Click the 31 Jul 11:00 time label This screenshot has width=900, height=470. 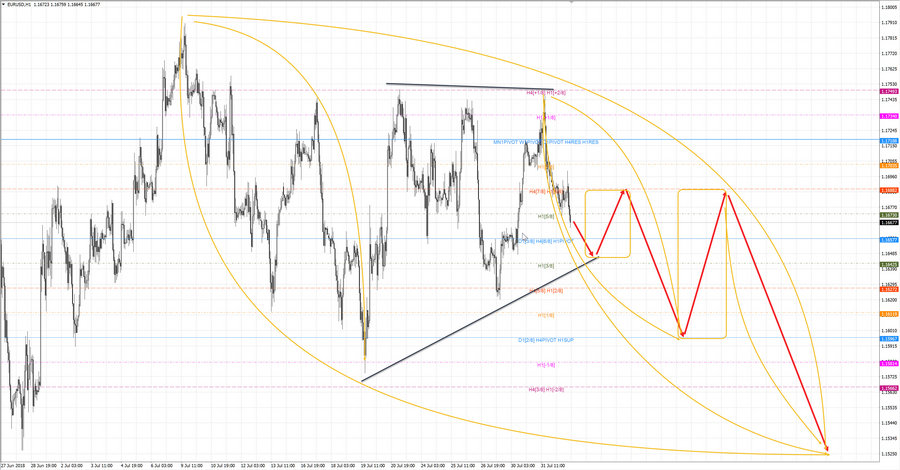(x=553, y=465)
